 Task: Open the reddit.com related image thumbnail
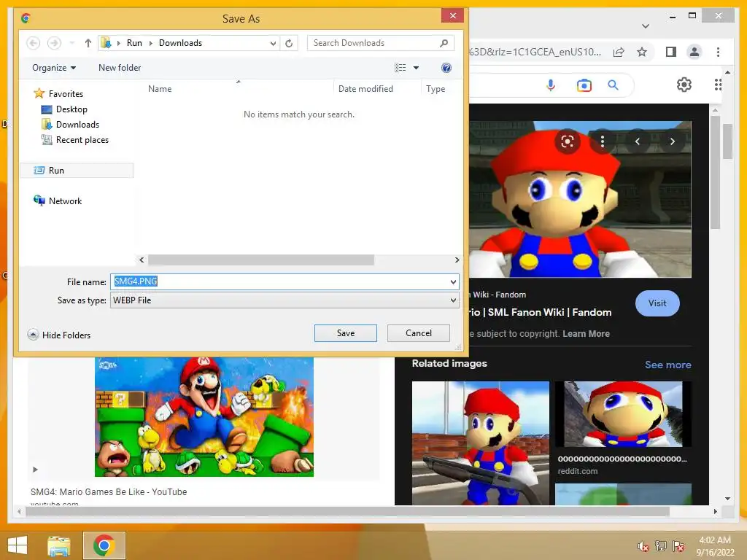pyautogui.click(x=624, y=414)
